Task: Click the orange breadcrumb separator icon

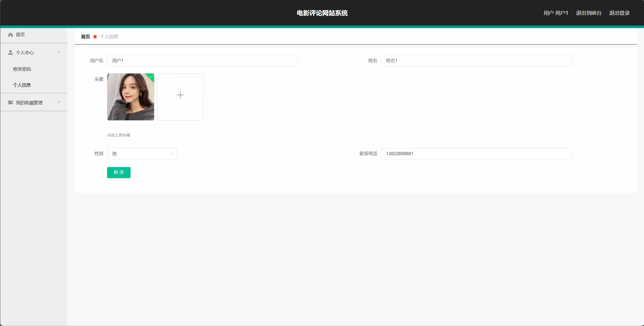Action: pos(95,37)
